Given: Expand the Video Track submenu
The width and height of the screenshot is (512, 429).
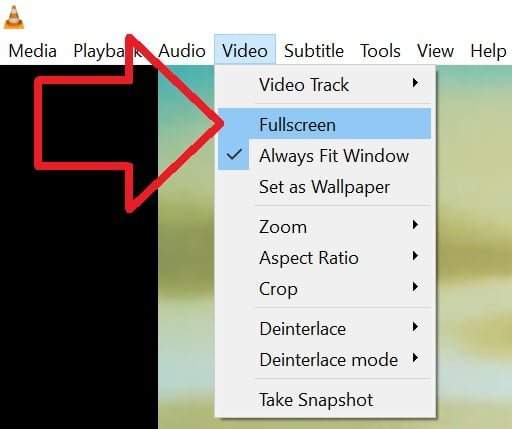Looking at the screenshot, I should 325,84.
